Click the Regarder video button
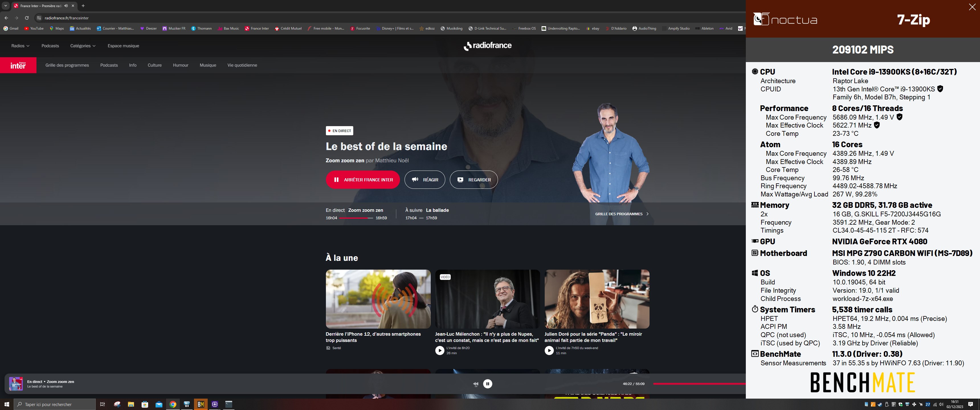The width and height of the screenshot is (980, 410). [x=474, y=180]
